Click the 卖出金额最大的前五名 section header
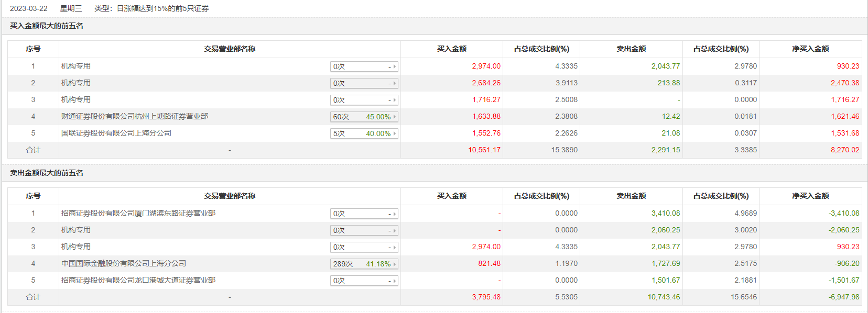Image resolution: width=868 pixels, height=313 pixels. click(47, 173)
